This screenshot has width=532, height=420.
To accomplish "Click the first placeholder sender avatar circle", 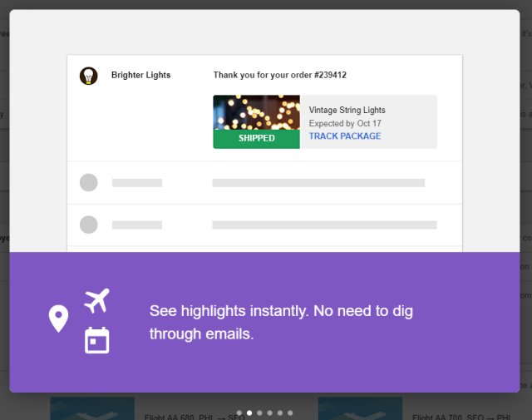I will coord(88,182).
